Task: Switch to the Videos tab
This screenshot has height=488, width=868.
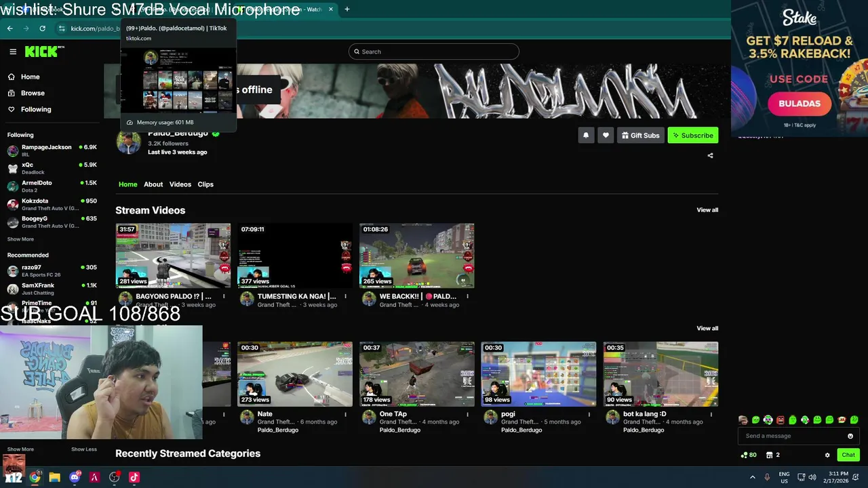Action: click(180, 184)
